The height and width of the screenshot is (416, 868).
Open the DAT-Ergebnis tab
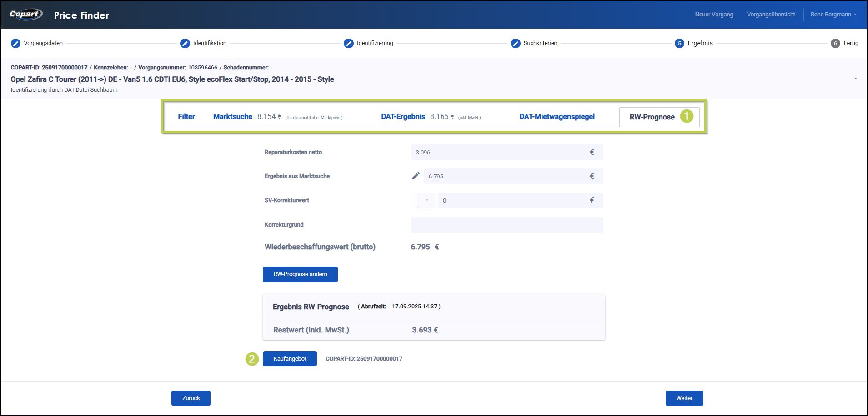click(x=403, y=117)
